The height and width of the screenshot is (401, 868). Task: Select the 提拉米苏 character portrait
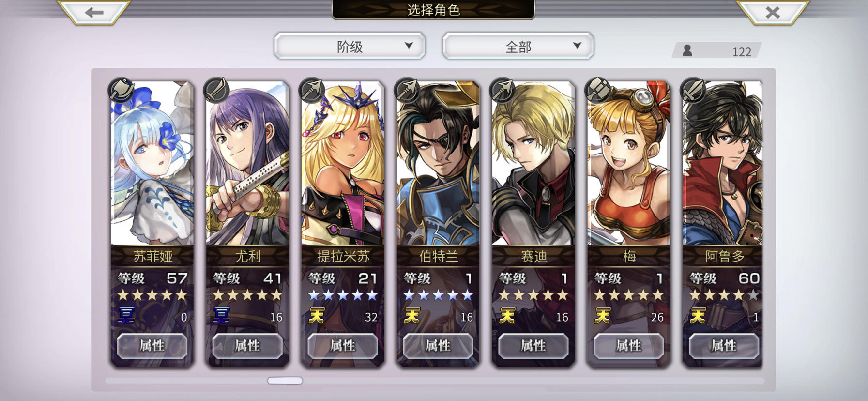(343, 163)
